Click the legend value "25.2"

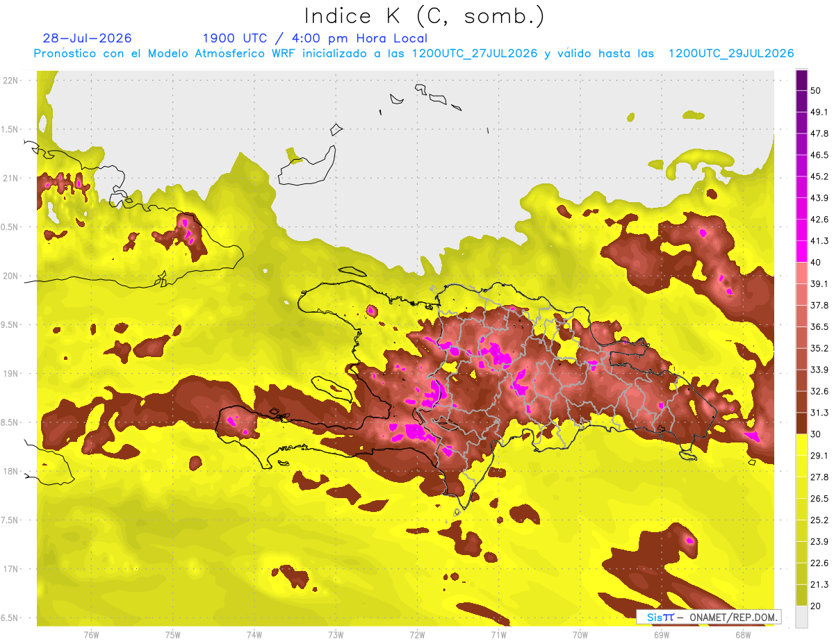[819, 520]
